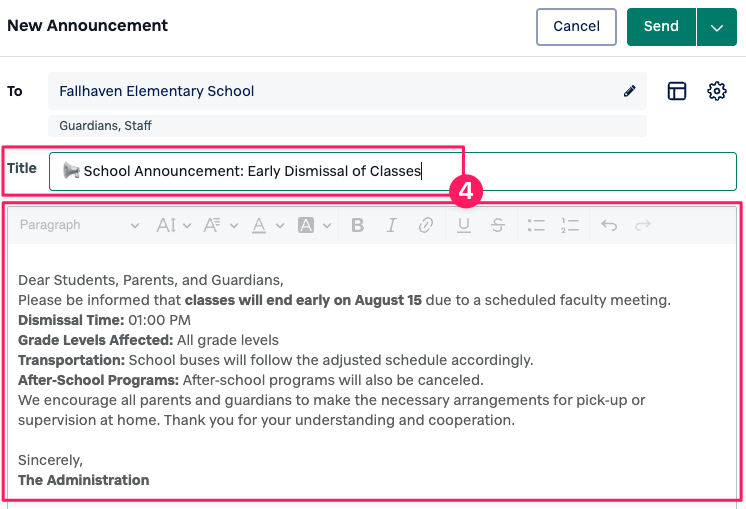This screenshot has height=509, width=746.
Task: Open the Paragraph style dropdown
Action: [79, 225]
